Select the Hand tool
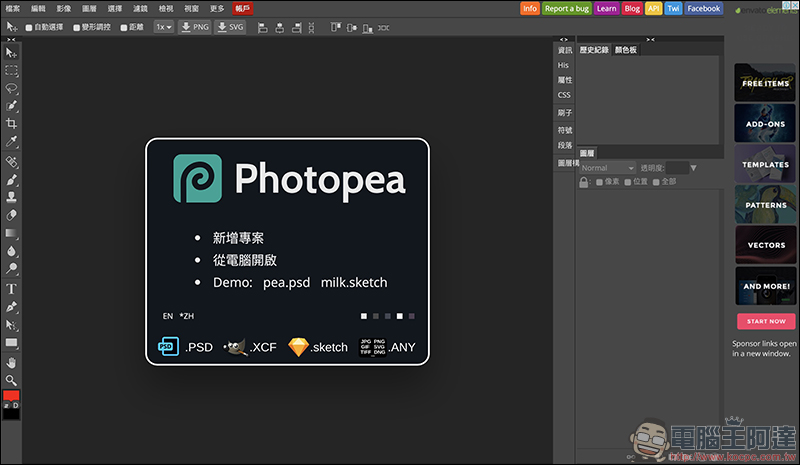This screenshot has width=800, height=465. [x=11, y=363]
